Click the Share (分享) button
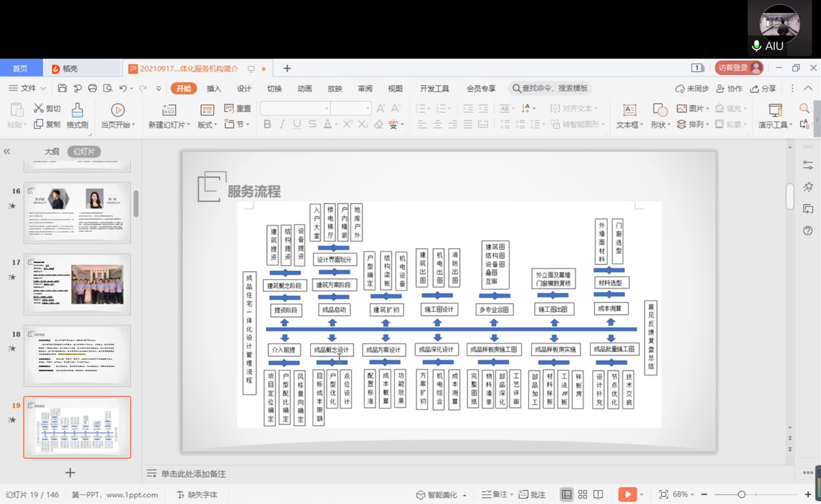The width and height of the screenshot is (821, 504). point(764,89)
